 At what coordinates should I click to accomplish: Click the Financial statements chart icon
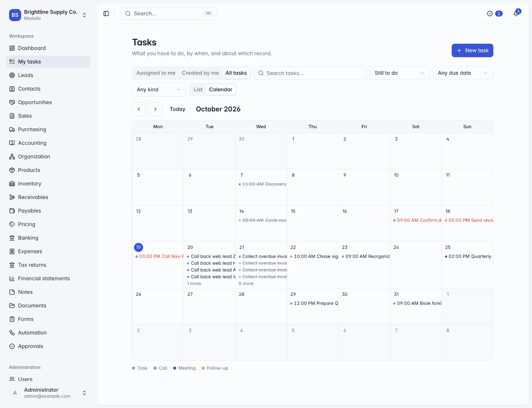coord(12,278)
